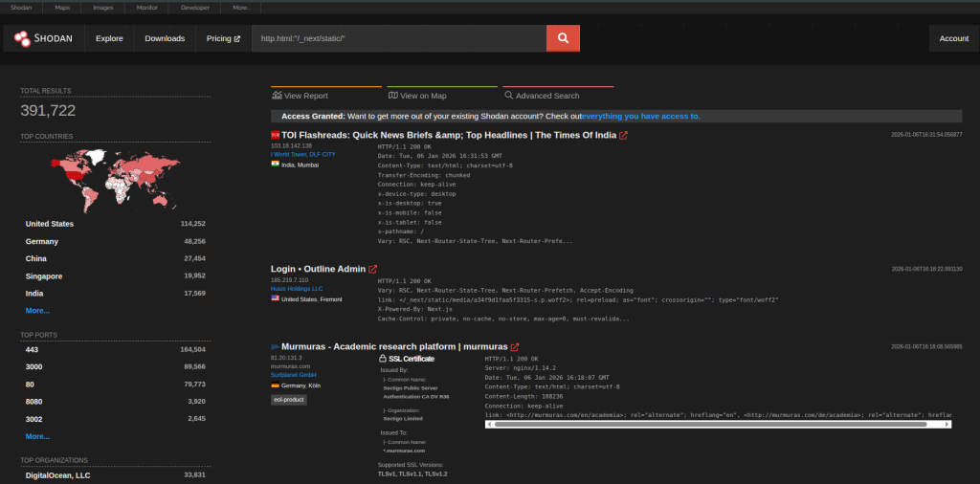
Task: Click the Shodan logo
Action: (x=43, y=38)
